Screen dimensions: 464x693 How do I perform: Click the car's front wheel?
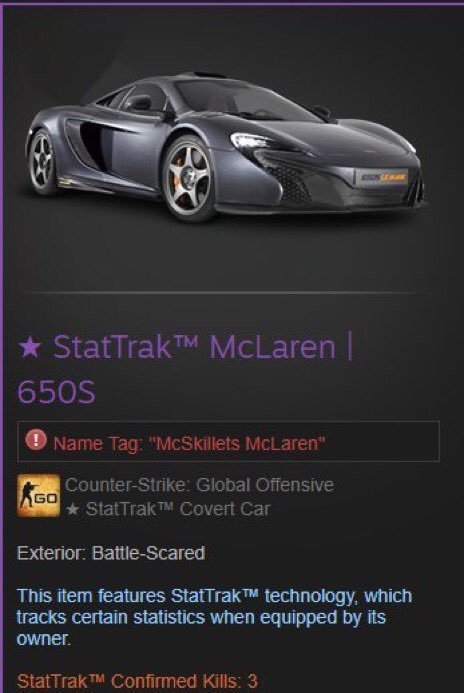[x=190, y=178]
